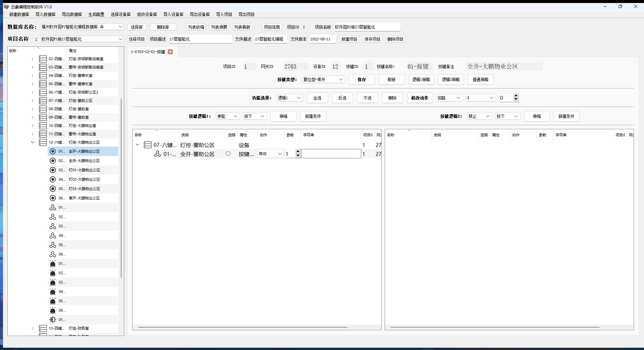
Task: Click the logic2 list horizontal scrollbar
Action: point(495,327)
